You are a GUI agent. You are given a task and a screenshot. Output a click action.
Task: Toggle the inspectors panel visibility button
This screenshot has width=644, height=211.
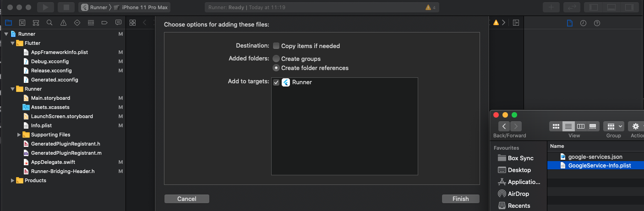[x=629, y=7]
